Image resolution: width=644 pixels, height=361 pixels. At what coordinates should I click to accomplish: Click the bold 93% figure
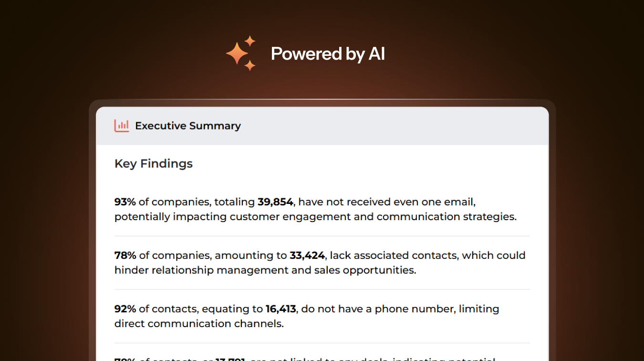click(x=125, y=202)
